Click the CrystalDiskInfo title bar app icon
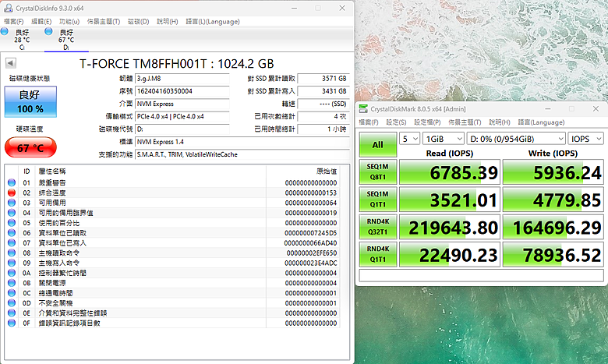608x364 pixels. tap(8, 8)
